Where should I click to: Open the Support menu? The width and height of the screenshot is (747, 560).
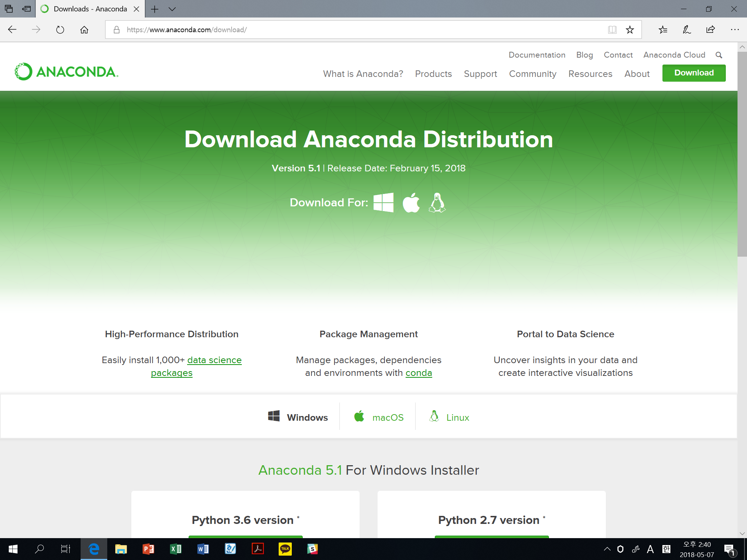pyautogui.click(x=480, y=74)
